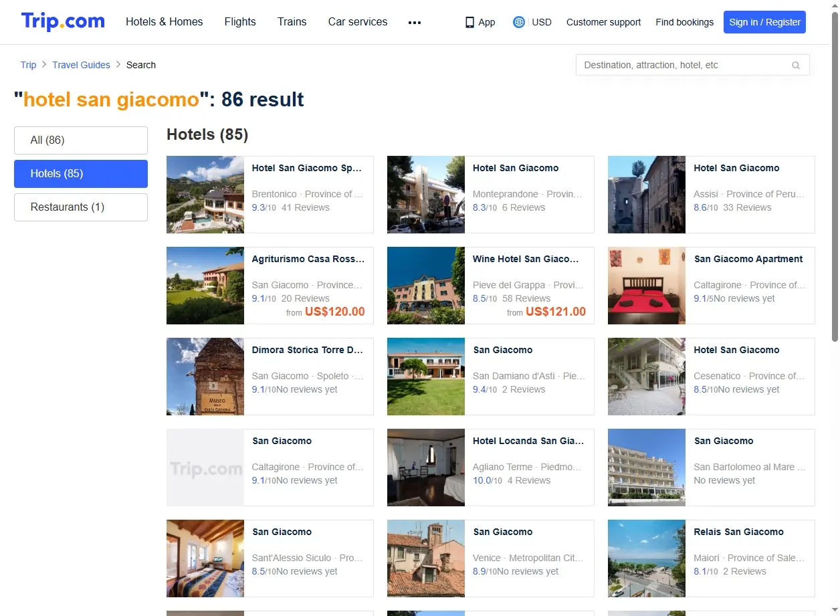
Task: Open Find bookings link
Action: pos(685,22)
